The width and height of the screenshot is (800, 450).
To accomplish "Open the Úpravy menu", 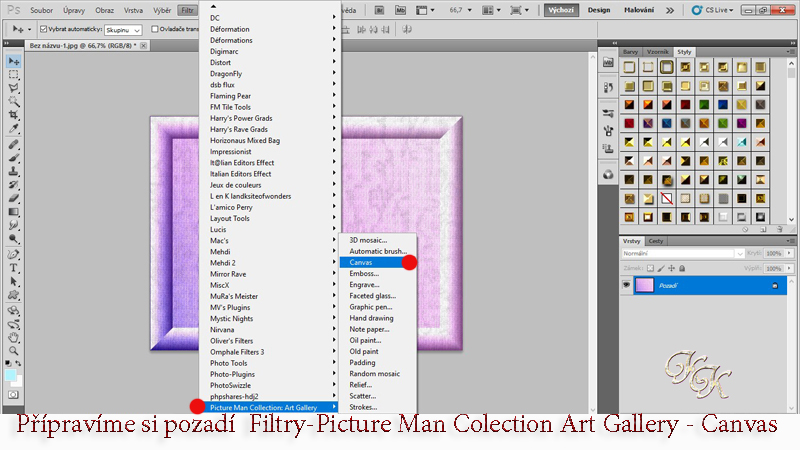I will coord(74,10).
